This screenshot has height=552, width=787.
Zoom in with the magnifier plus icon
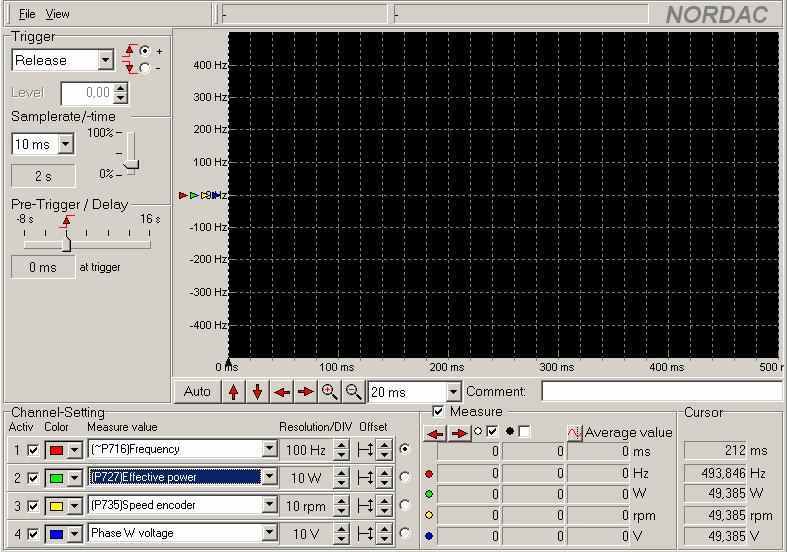329,391
